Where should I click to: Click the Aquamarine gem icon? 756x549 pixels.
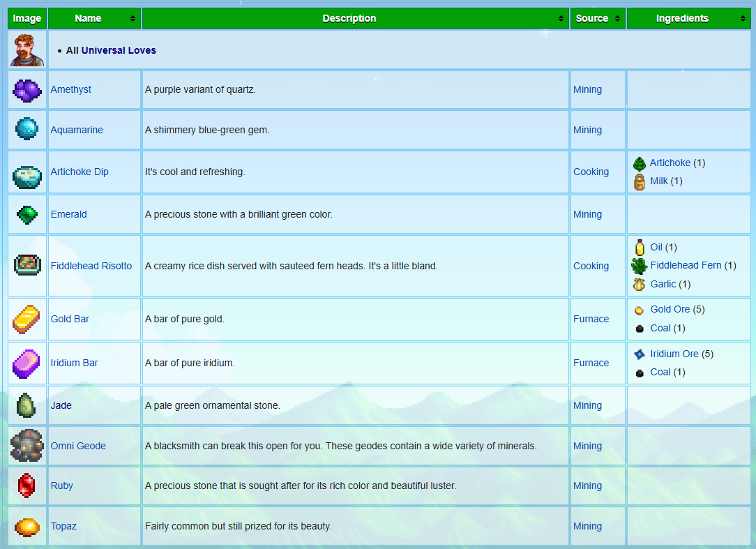[27, 129]
